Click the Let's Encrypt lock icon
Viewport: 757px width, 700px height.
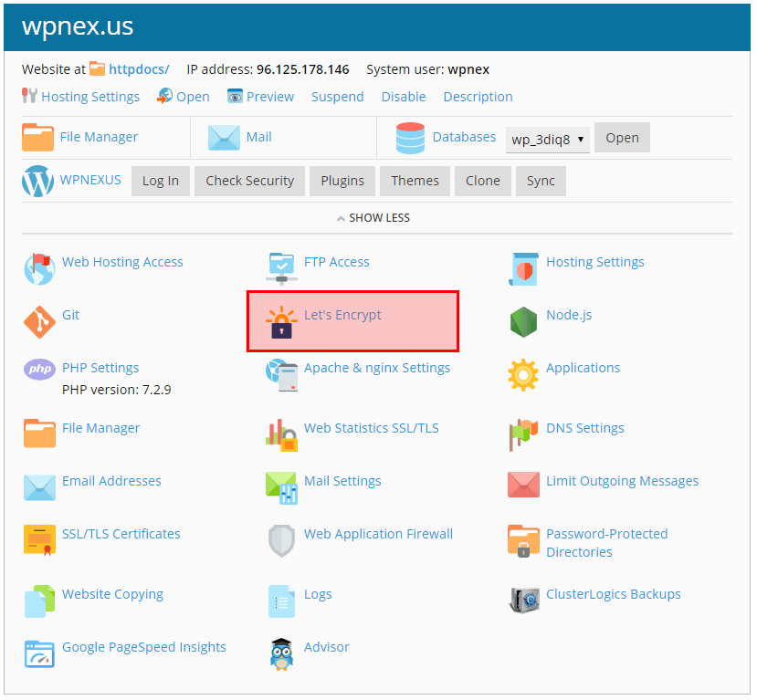click(281, 322)
